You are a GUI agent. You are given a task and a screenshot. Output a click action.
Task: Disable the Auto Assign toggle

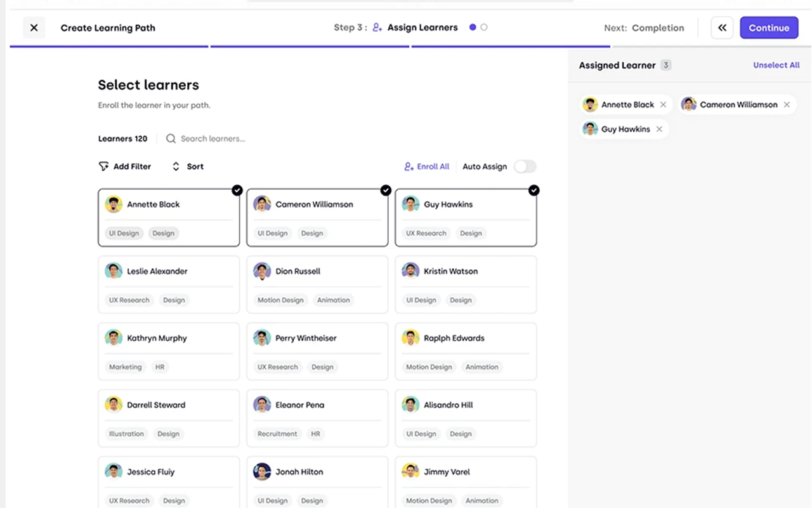click(525, 166)
